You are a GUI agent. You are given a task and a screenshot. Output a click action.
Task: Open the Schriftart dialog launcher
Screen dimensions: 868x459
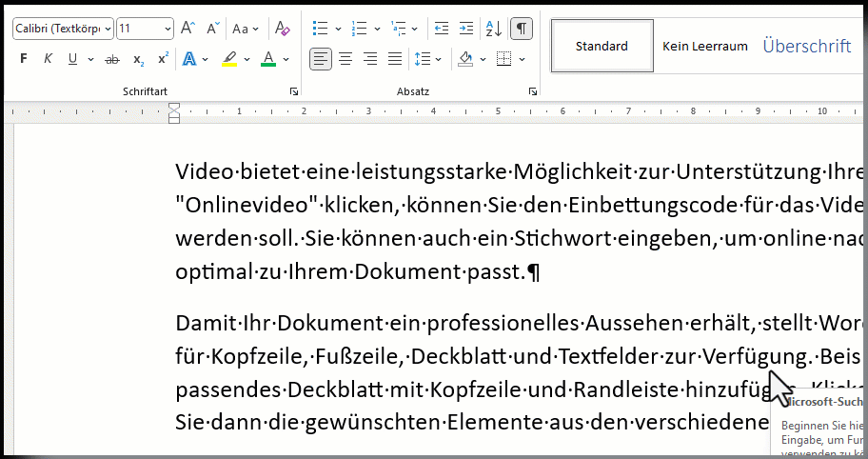pyautogui.click(x=293, y=91)
